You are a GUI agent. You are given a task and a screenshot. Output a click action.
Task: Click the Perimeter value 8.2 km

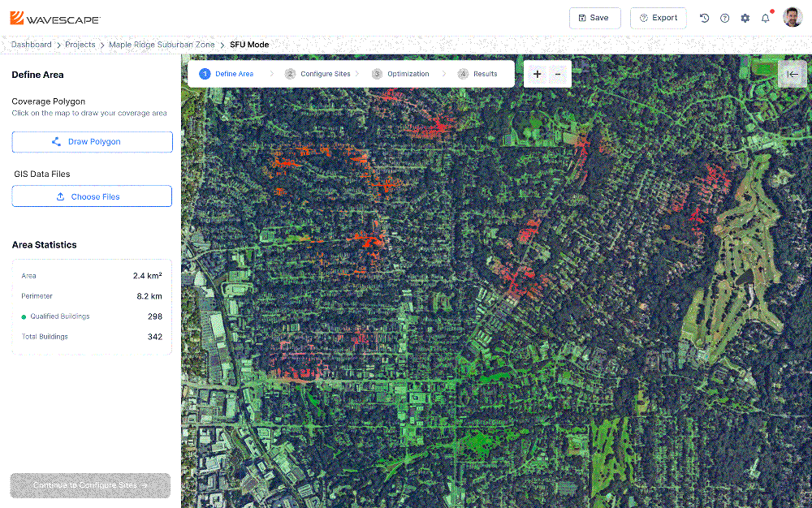pos(149,296)
